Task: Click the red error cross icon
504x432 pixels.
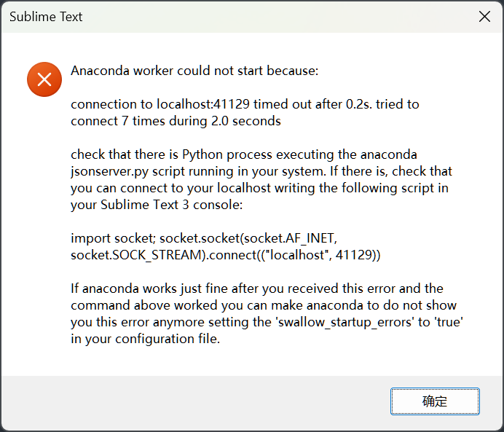Action: [x=44, y=79]
